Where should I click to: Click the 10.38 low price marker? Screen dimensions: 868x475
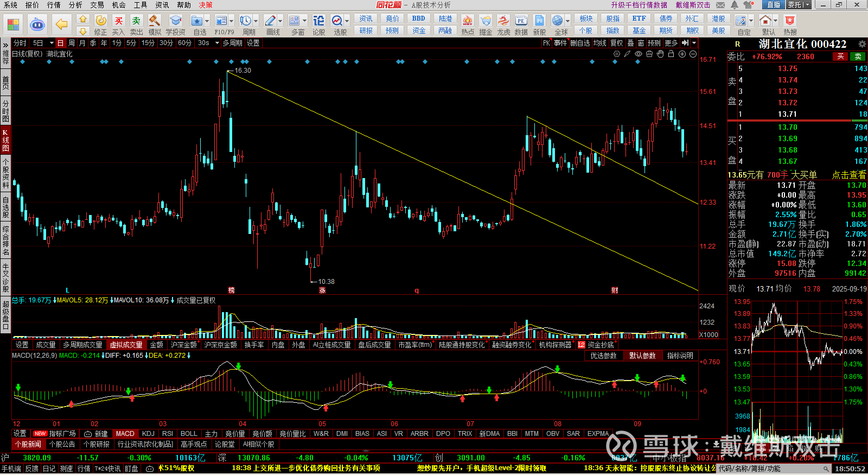tap(327, 282)
